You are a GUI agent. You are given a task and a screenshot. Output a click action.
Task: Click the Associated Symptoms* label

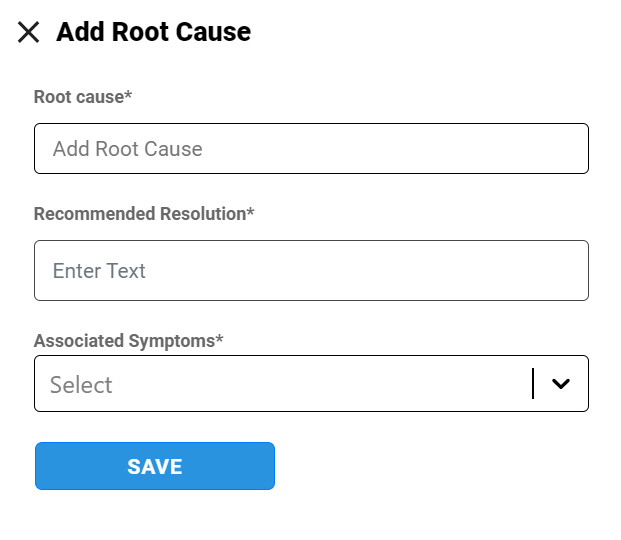pyautogui.click(x=128, y=341)
